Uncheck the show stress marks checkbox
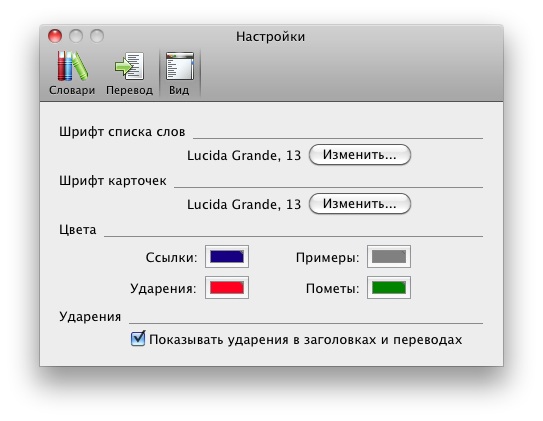543x421 pixels. [x=138, y=339]
